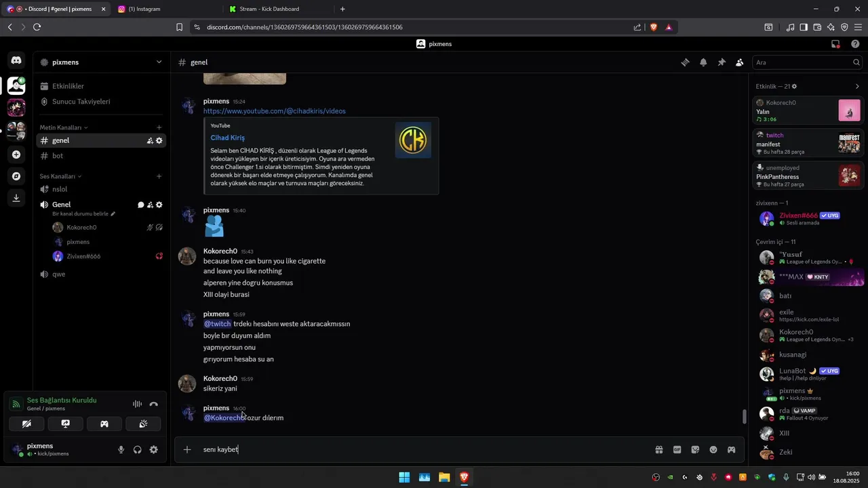
Task: Open Cihad Kiriş channel logo thumbnail
Action: [x=414, y=140]
